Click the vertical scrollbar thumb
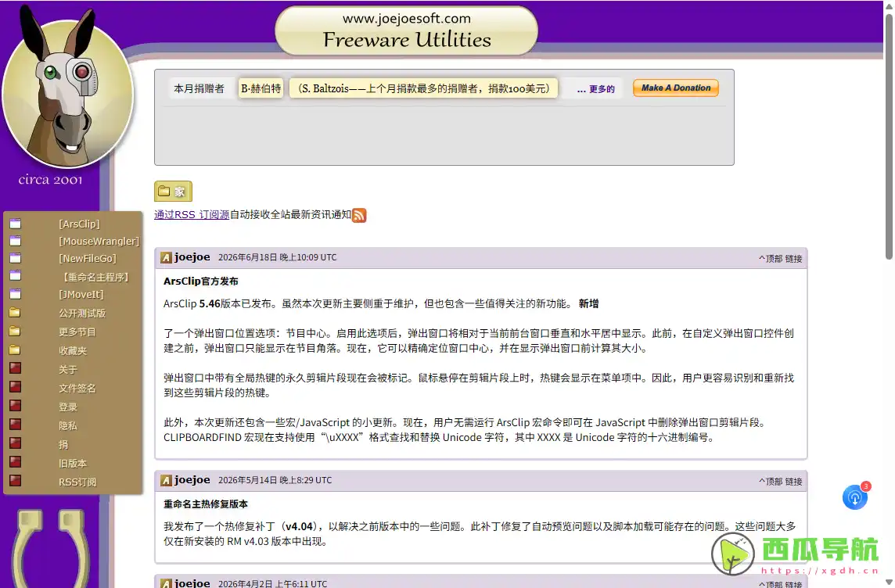Image resolution: width=895 pixels, height=588 pixels. [x=889, y=135]
